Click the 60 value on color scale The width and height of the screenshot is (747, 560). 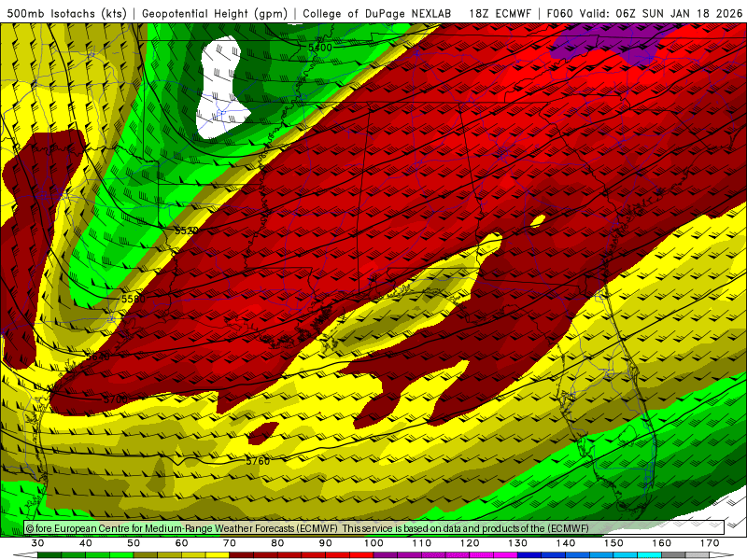point(181,543)
